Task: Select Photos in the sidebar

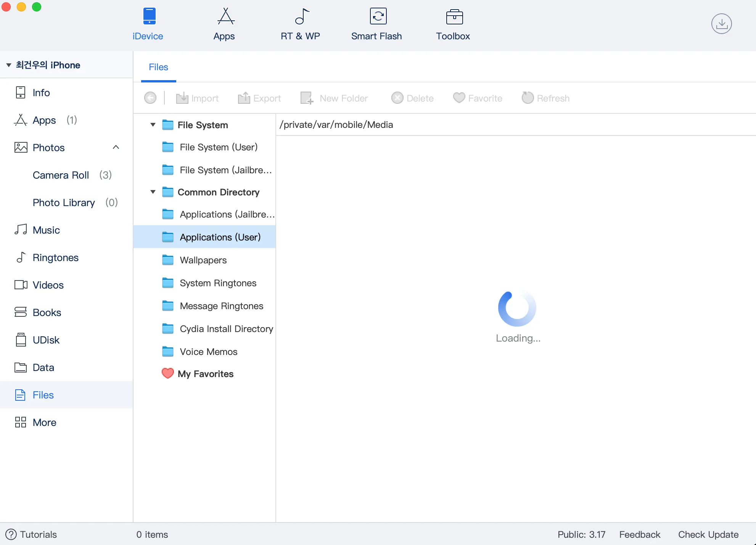Action: (66, 148)
